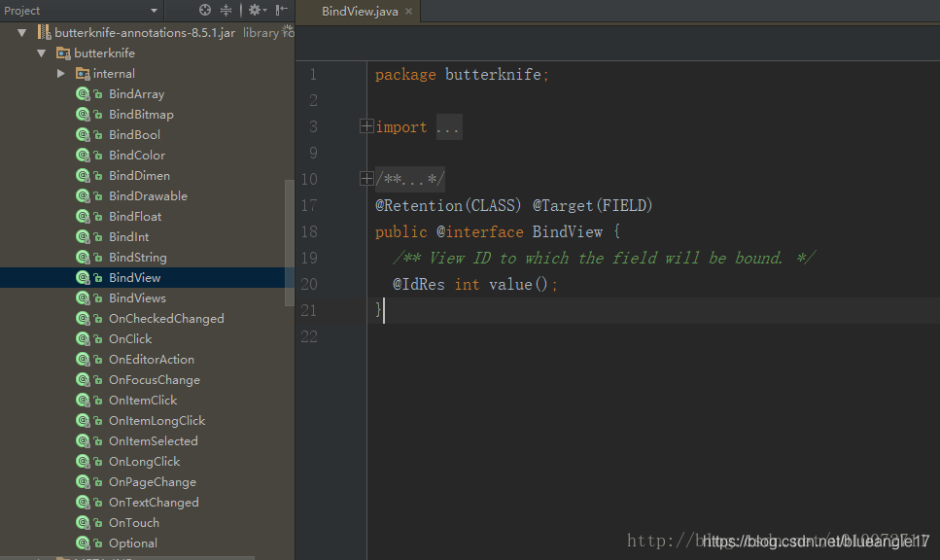Click the BindColor annotation icon
Image resolution: width=940 pixels, height=560 pixels.
pos(84,156)
